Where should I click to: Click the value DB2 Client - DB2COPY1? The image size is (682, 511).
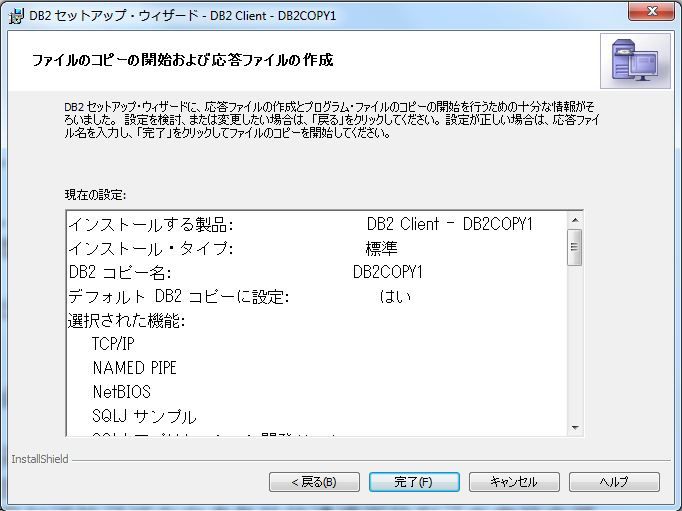450,224
